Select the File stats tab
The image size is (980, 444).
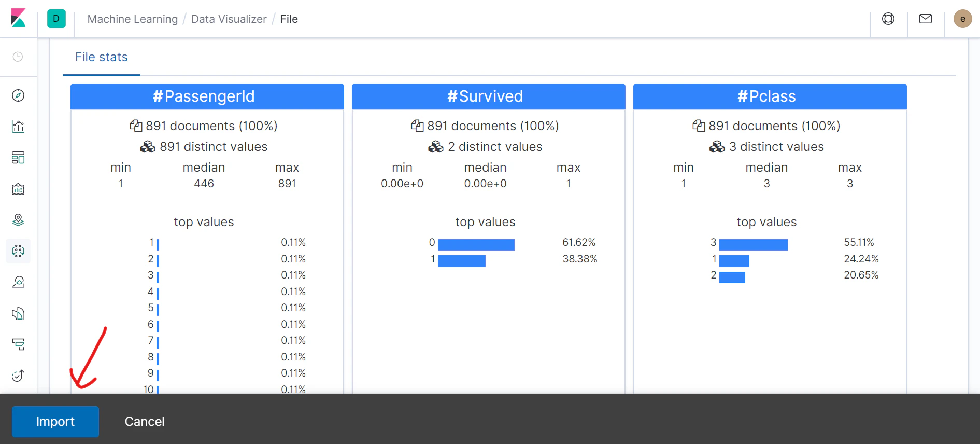tap(102, 57)
